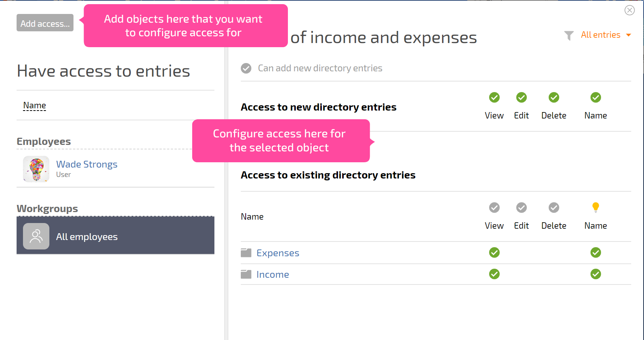
Task: Open the All entries filter dropdown
Action: click(x=606, y=35)
